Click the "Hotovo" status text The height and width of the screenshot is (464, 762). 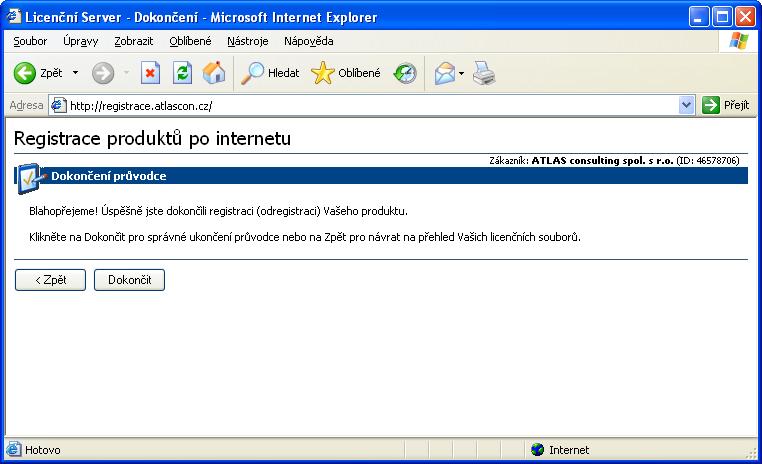pos(43,450)
